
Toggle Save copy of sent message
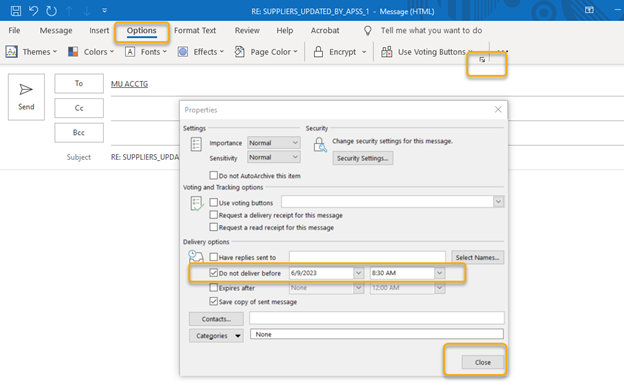pyautogui.click(x=214, y=301)
